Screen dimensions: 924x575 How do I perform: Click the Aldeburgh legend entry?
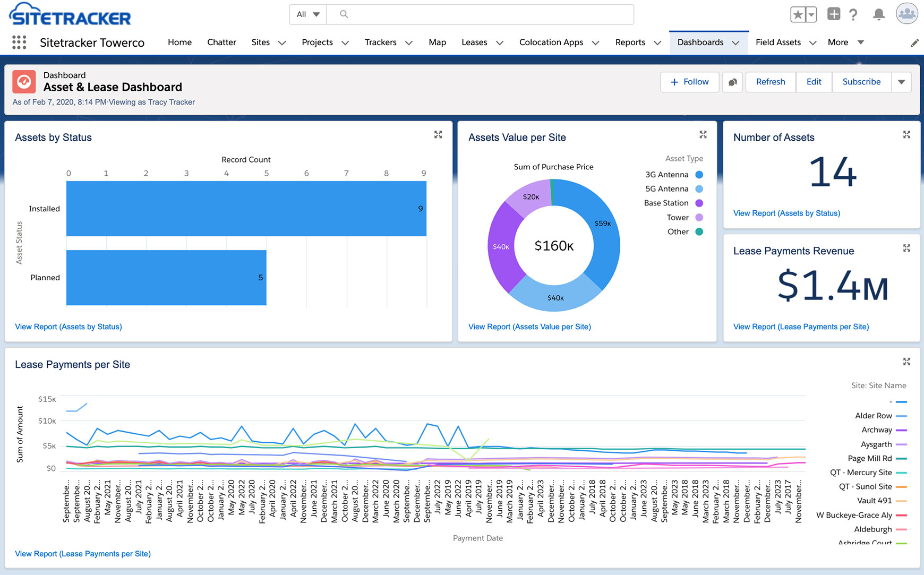click(x=880, y=529)
